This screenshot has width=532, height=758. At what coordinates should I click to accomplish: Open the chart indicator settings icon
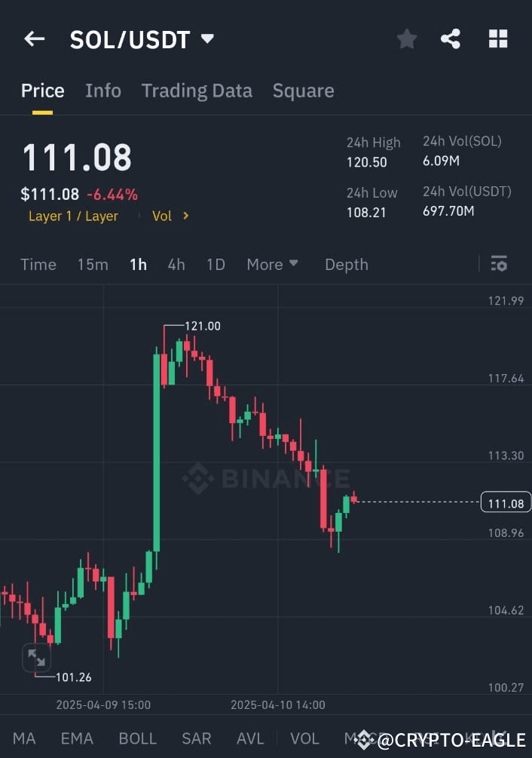pos(499,264)
